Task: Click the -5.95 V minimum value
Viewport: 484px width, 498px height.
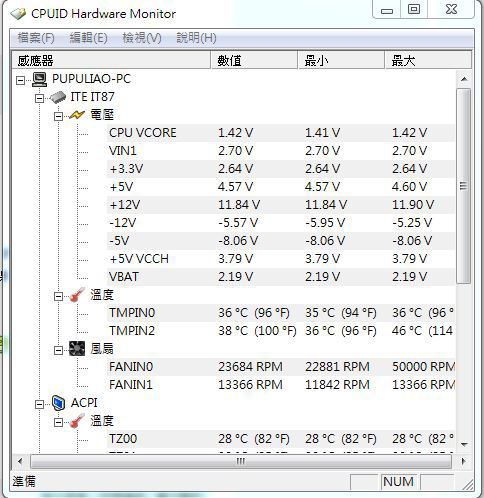Action: [x=325, y=223]
